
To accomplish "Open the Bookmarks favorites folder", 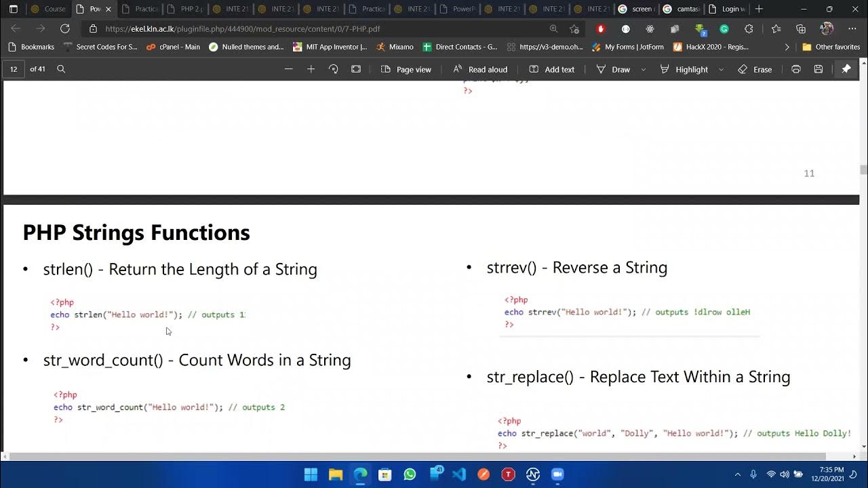I will pos(31,47).
